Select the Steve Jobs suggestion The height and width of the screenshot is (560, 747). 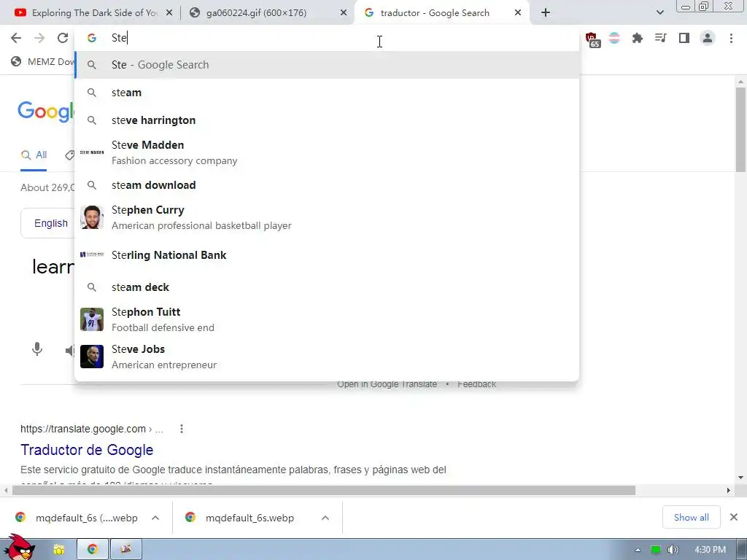pos(327,357)
